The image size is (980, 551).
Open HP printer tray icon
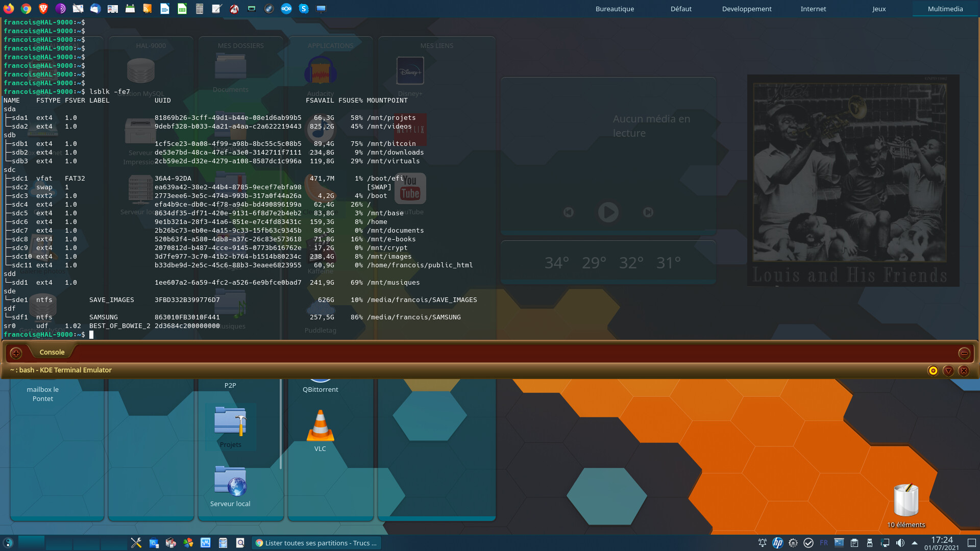tap(777, 543)
